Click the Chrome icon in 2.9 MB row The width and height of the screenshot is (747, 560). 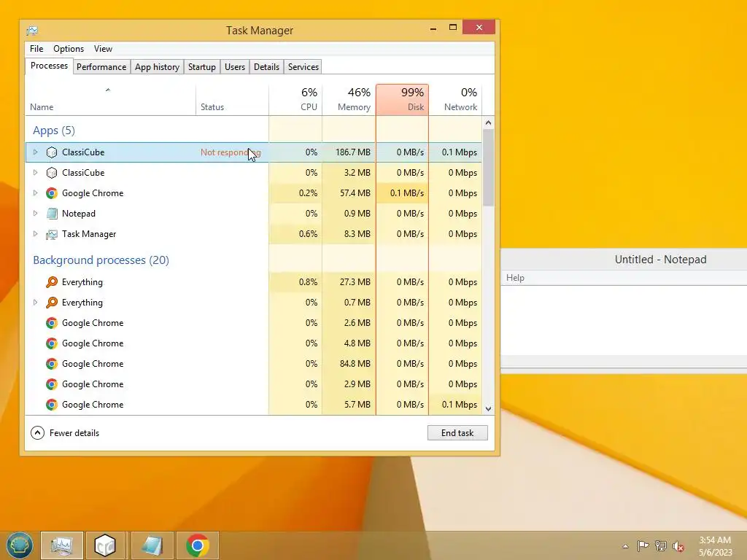click(52, 385)
